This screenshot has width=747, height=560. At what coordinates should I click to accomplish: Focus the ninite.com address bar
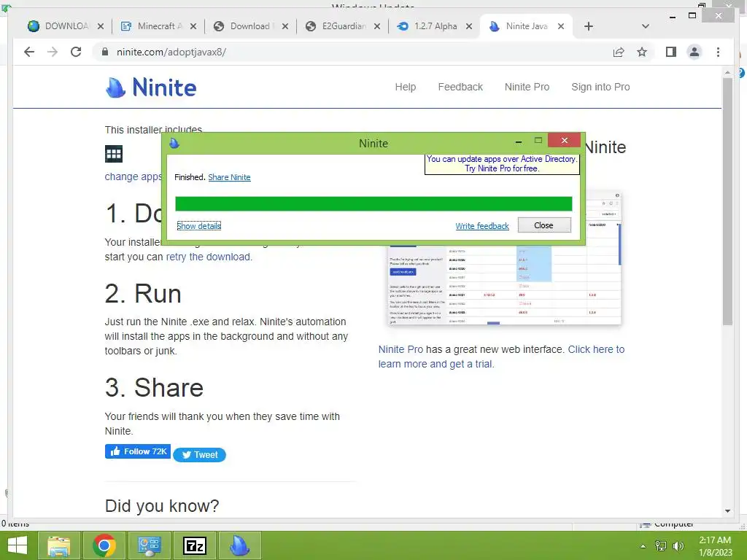point(352,52)
